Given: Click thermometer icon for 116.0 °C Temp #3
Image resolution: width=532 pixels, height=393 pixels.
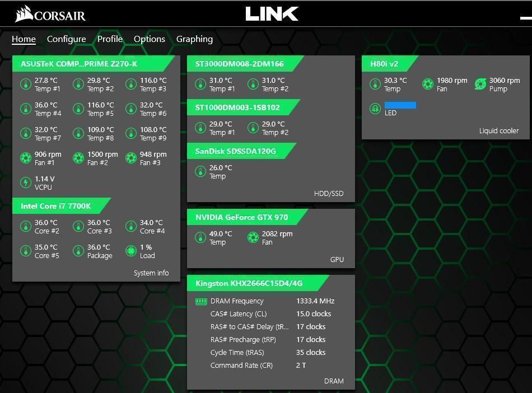Looking at the screenshot, I should click(131, 84).
